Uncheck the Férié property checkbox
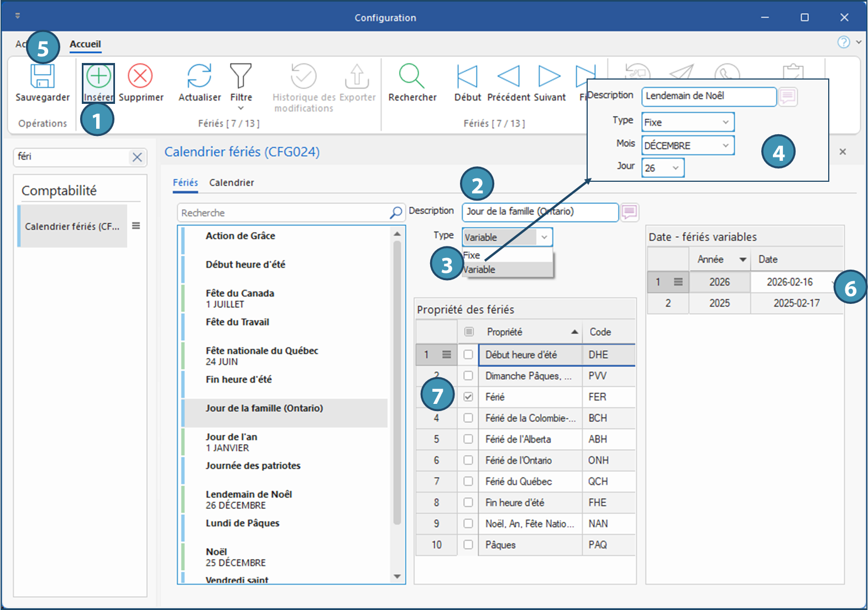This screenshot has width=868, height=610. tap(468, 397)
